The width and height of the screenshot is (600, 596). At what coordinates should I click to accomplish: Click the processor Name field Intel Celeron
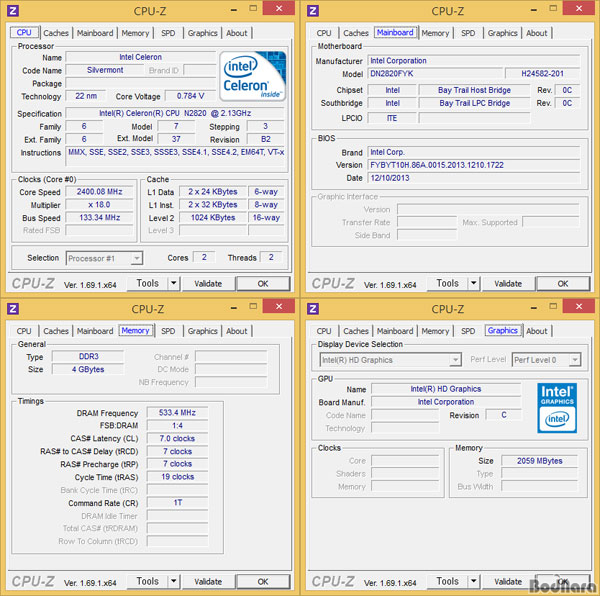(140, 57)
